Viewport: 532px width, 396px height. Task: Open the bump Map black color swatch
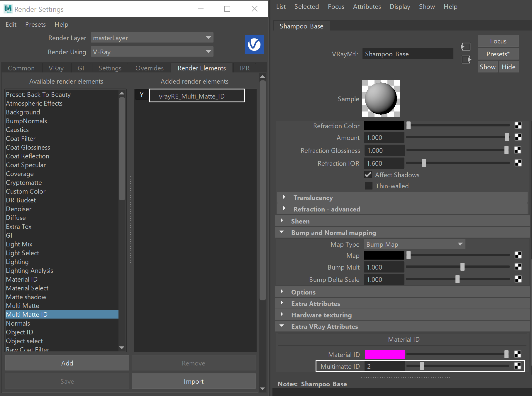(384, 255)
